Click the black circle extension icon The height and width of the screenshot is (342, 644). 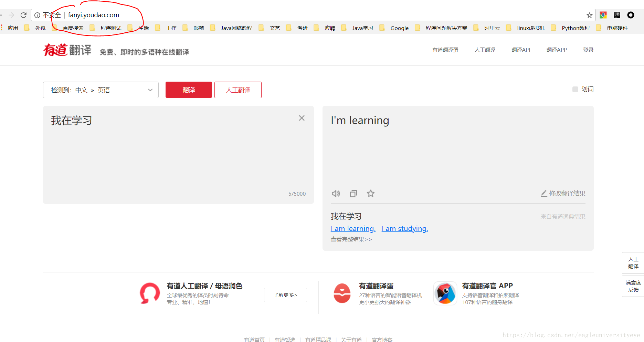[631, 15]
